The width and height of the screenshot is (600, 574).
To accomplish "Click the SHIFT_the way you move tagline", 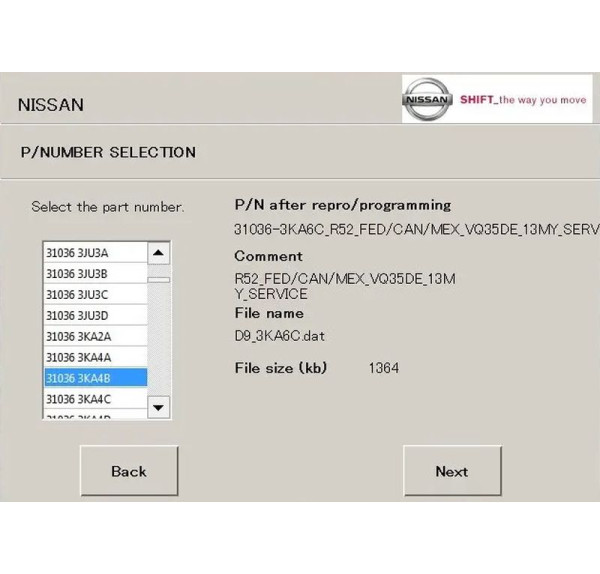I will (522, 100).
